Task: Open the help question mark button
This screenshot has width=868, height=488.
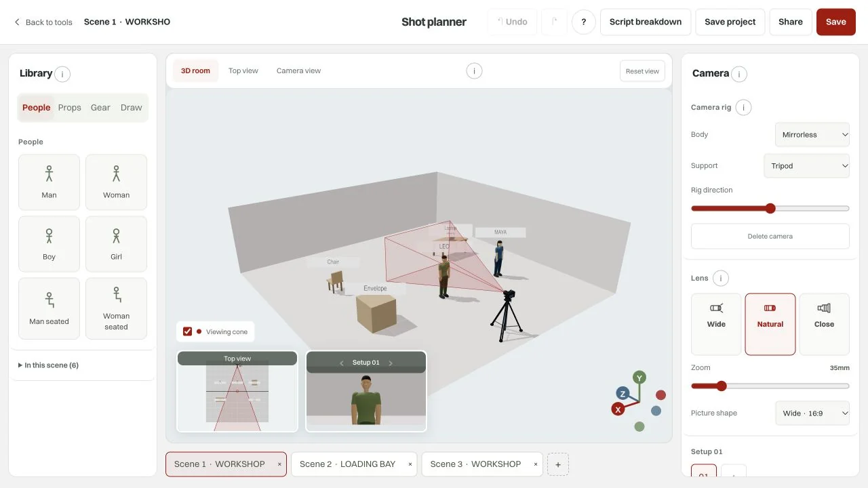Action: point(584,22)
